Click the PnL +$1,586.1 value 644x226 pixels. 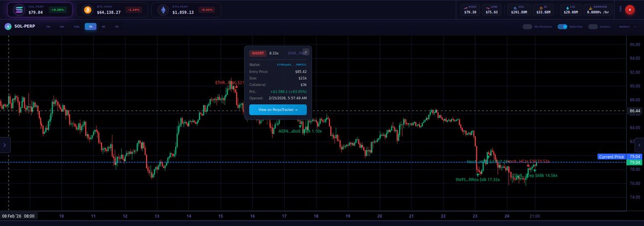[288, 91]
